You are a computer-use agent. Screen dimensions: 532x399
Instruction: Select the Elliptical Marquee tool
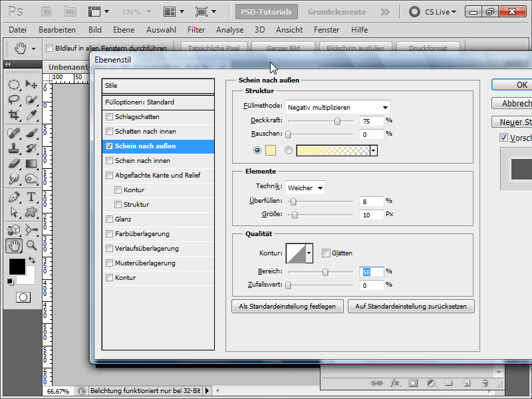tap(13, 84)
